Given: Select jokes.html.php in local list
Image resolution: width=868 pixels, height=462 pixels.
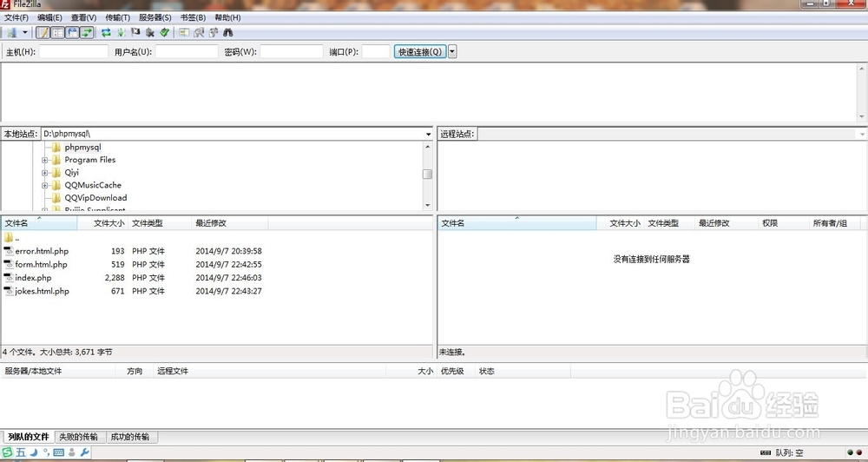Looking at the screenshot, I should click(x=36, y=291).
